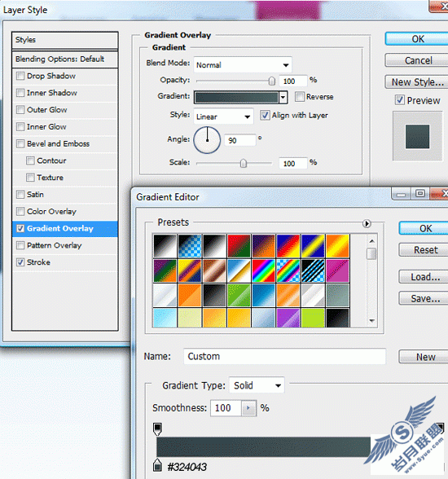Click the Opacity slider handle

[271, 81]
